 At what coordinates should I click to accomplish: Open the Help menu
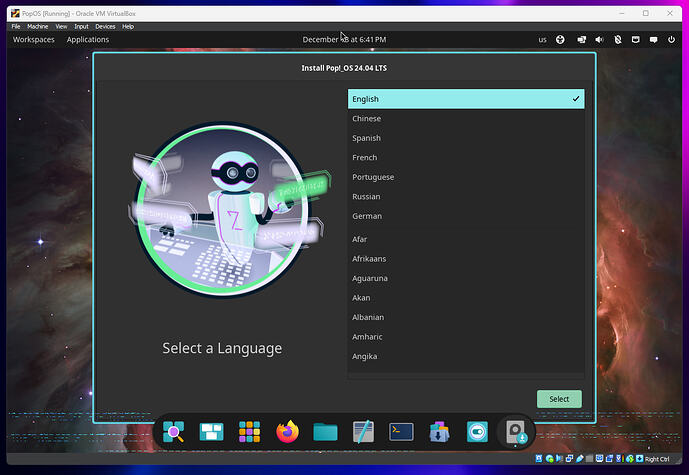coord(128,26)
